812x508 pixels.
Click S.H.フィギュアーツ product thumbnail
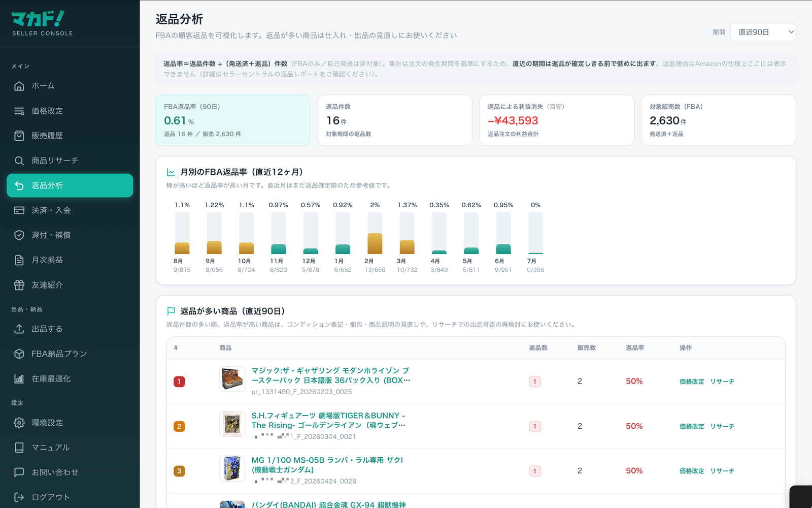(232, 424)
